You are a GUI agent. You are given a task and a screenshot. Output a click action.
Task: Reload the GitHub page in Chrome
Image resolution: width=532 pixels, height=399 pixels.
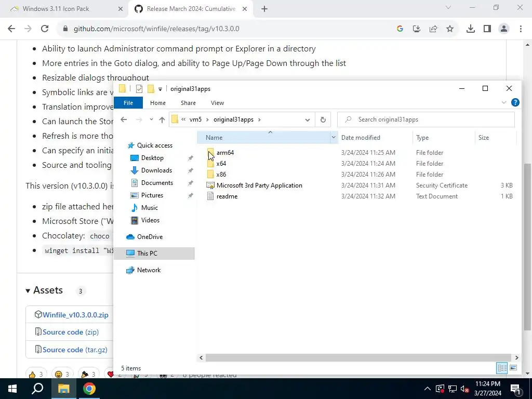coord(45,29)
